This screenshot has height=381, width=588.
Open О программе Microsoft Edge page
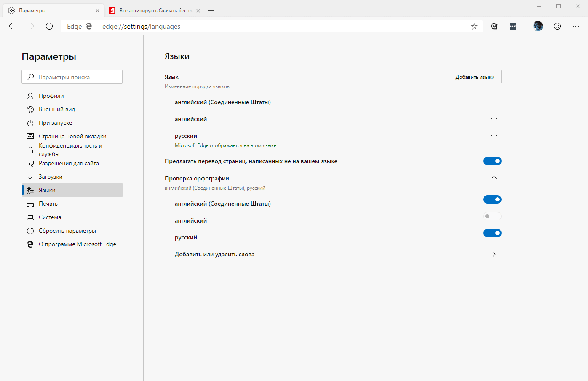pyautogui.click(x=77, y=244)
